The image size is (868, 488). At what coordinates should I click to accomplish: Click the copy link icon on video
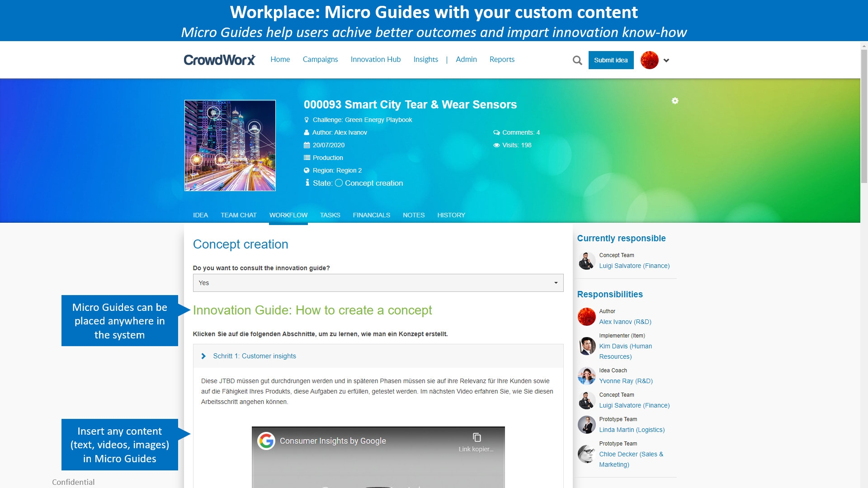click(476, 437)
